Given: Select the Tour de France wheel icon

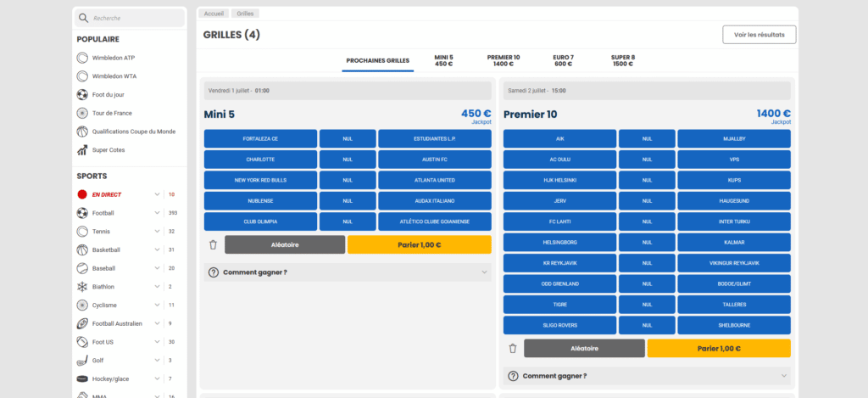Looking at the screenshot, I should point(82,113).
